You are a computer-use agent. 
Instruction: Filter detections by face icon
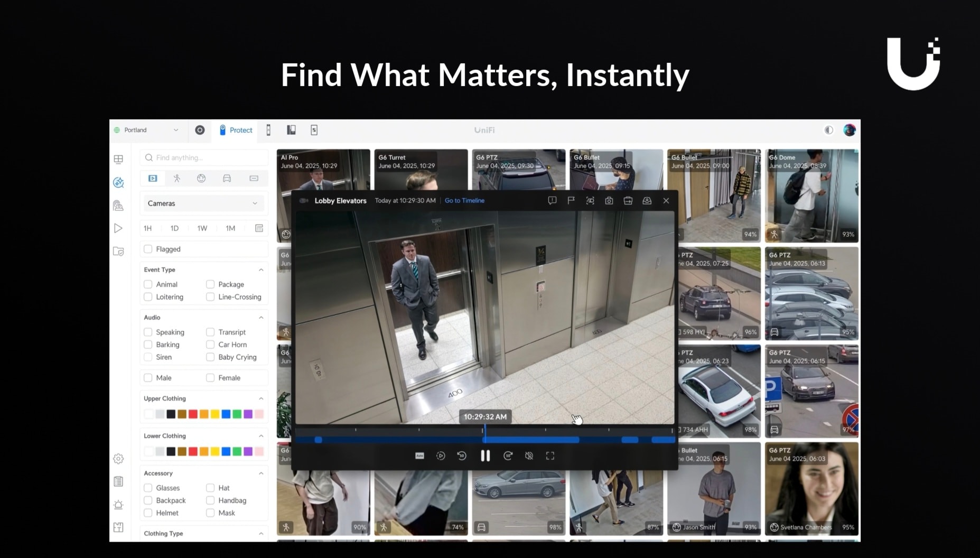[201, 179]
